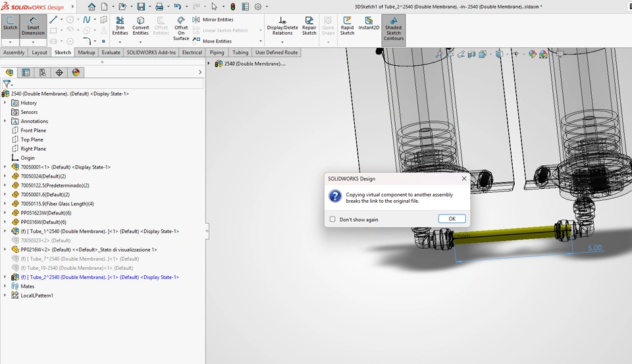This screenshot has width=632, height=364.
Task: Switch to the Markup tab
Action: [86, 53]
